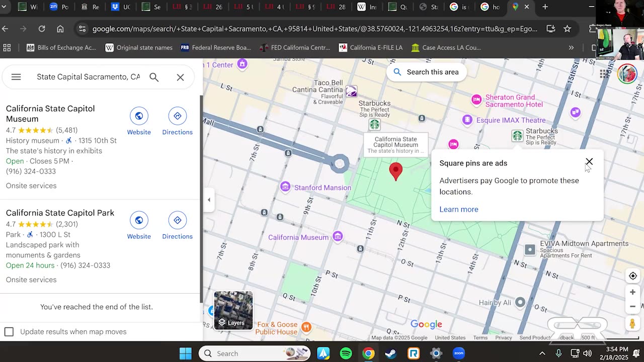Get Directions to California State Capitol Park

177,226
